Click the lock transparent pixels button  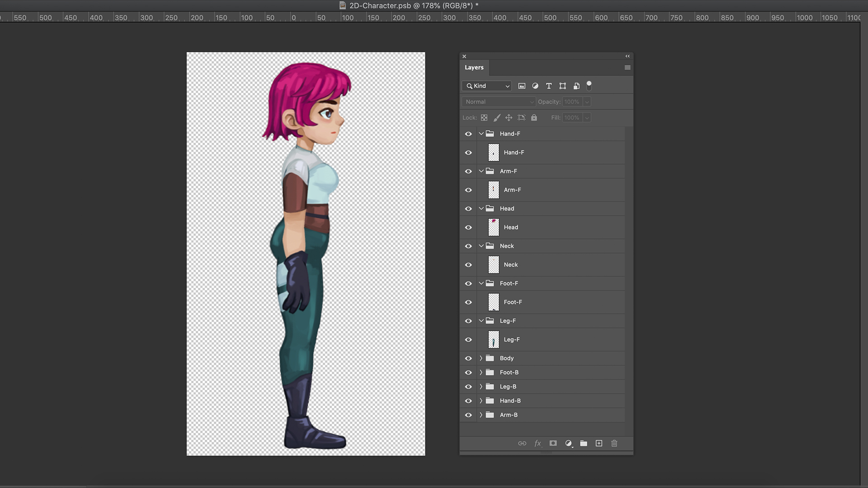[484, 117]
